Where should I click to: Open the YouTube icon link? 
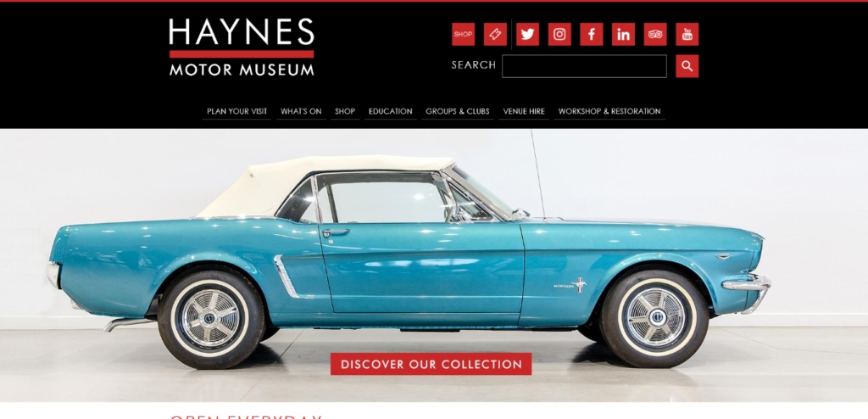[687, 35]
